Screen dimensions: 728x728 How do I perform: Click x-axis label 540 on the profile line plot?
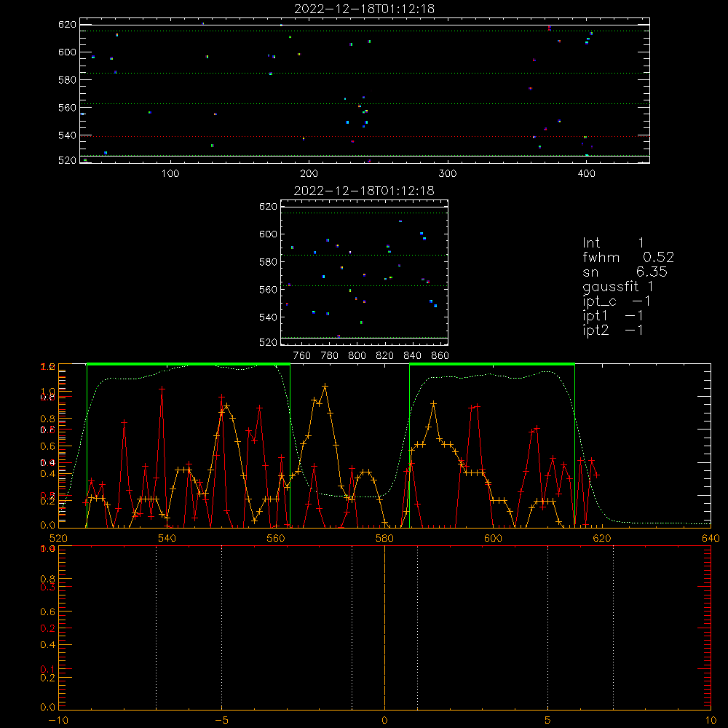point(167,538)
